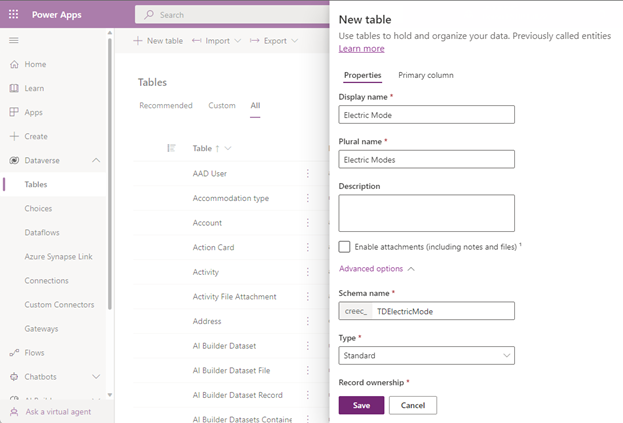Click the virtual agent person icon
623x423 pixels.
click(x=14, y=411)
